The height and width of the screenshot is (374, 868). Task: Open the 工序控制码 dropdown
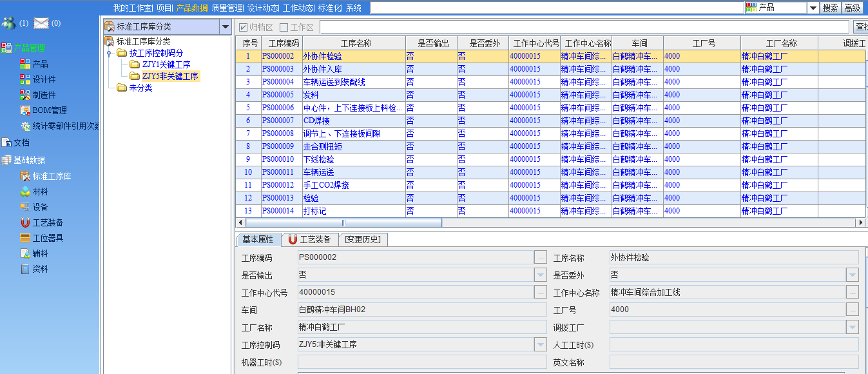541,344
